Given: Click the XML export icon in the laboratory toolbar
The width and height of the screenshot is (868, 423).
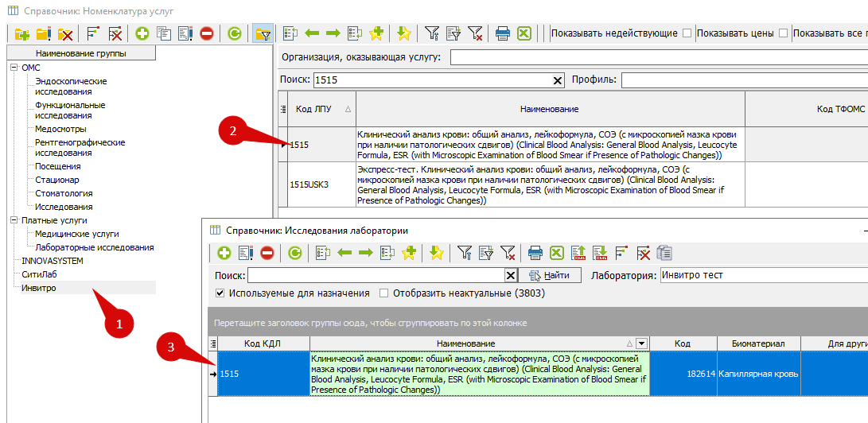Looking at the screenshot, I should 578,253.
